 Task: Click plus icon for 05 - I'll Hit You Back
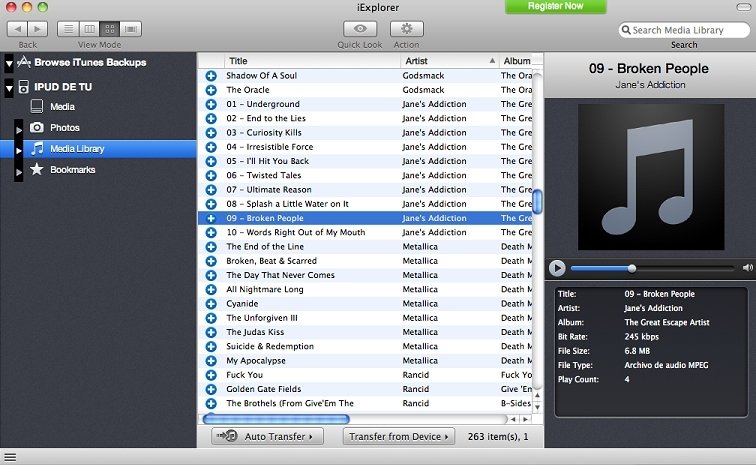pos(211,161)
